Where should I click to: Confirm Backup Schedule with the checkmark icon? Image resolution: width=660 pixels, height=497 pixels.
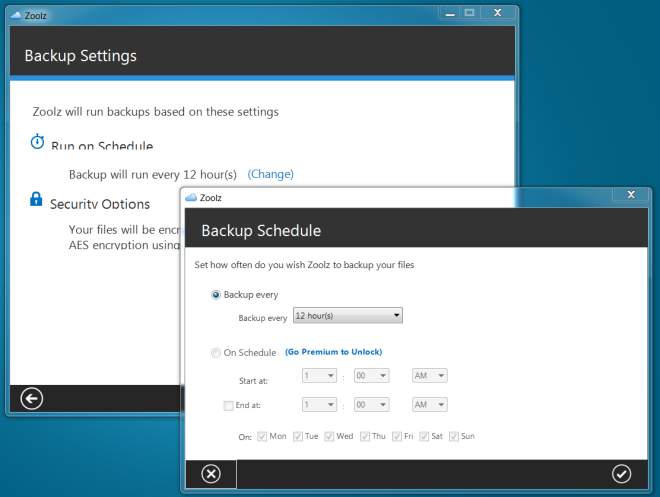(x=621, y=474)
